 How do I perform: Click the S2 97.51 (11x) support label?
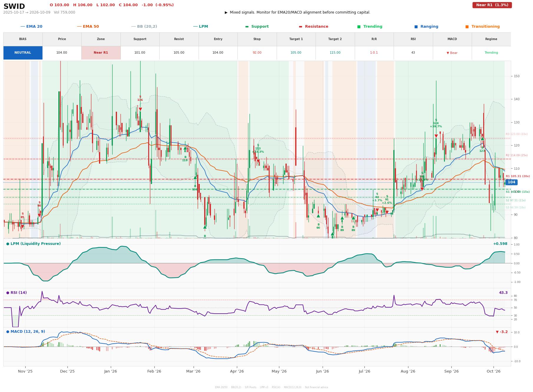tap(516, 200)
